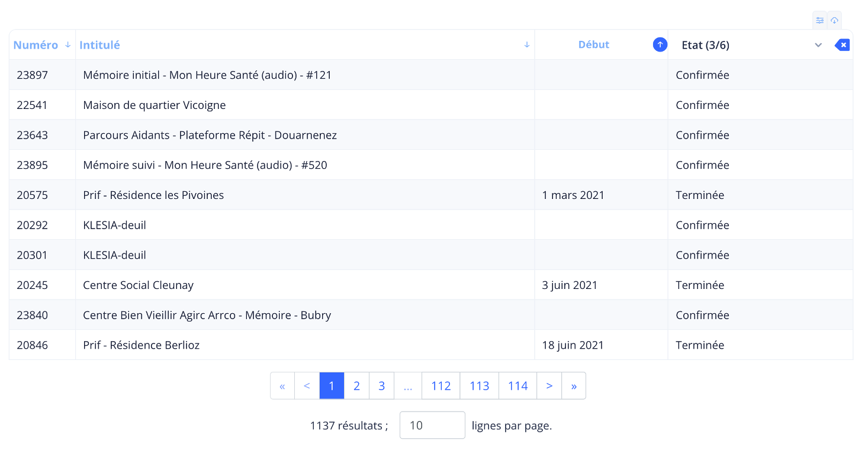Open the table column settings icon

pos(819,21)
